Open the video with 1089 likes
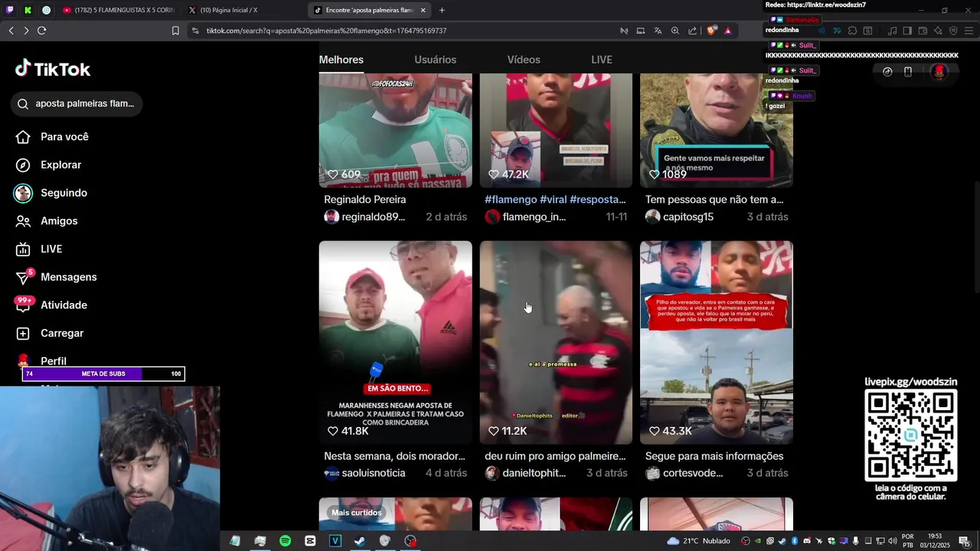This screenshot has height=551, width=980. point(717,130)
